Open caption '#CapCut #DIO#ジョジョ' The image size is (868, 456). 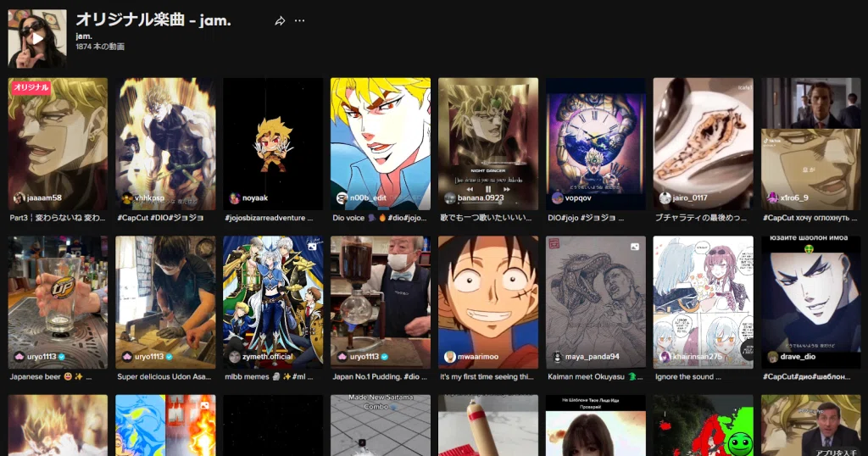coord(160,218)
